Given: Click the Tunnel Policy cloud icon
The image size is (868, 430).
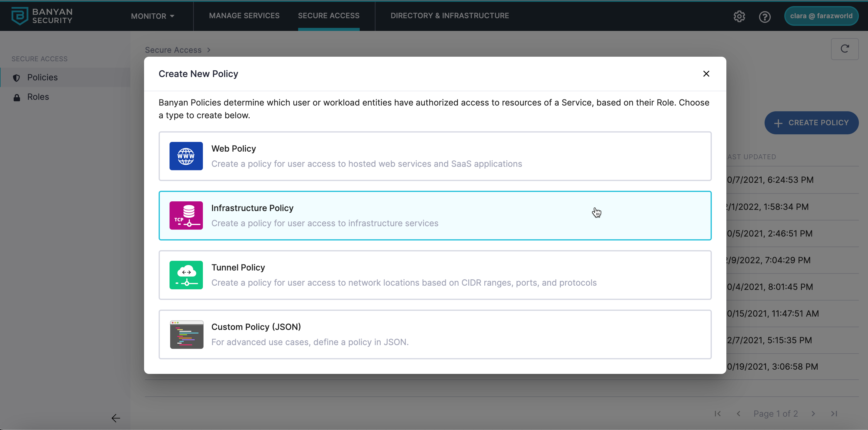Looking at the screenshot, I should coord(186,275).
